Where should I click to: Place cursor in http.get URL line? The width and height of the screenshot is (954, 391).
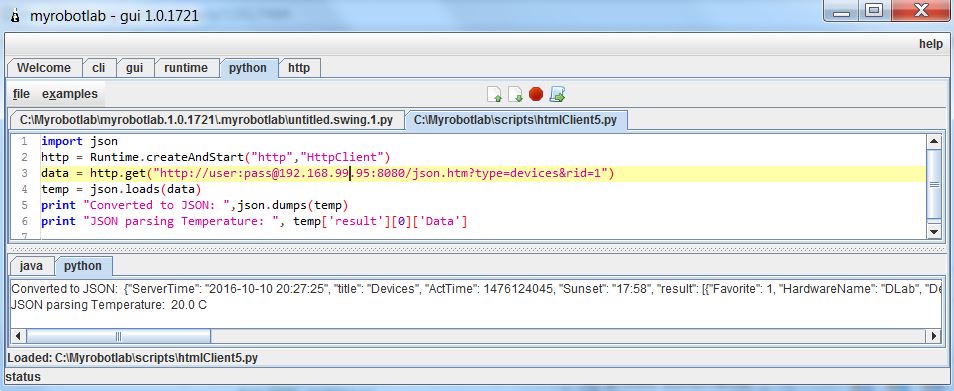click(328, 173)
